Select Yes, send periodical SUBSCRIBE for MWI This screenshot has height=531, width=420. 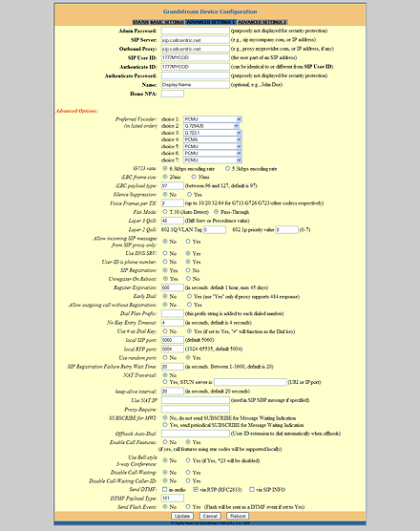tap(165, 425)
